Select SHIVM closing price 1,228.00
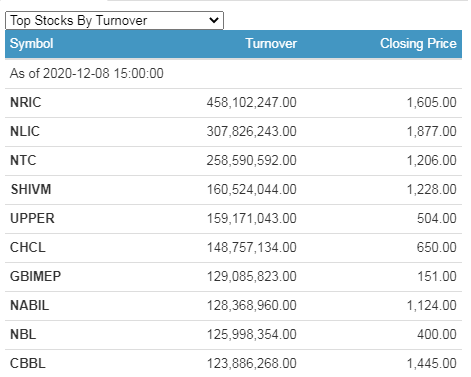The image size is (471, 377). click(432, 189)
